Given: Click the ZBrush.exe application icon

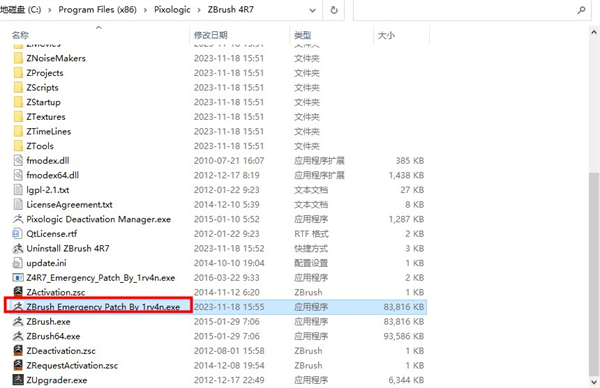Looking at the screenshot, I should coord(18,321).
